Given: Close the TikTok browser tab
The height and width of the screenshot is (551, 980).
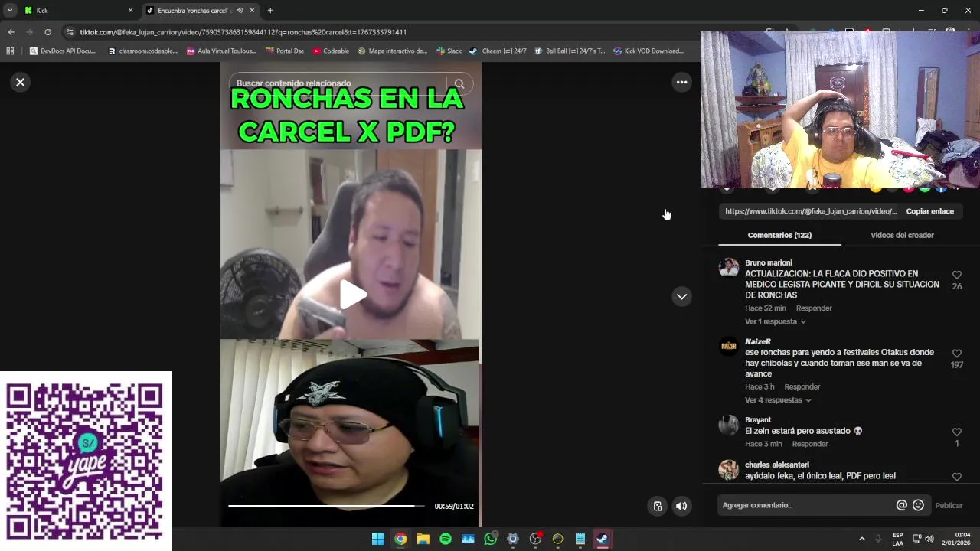Looking at the screenshot, I should [252, 11].
